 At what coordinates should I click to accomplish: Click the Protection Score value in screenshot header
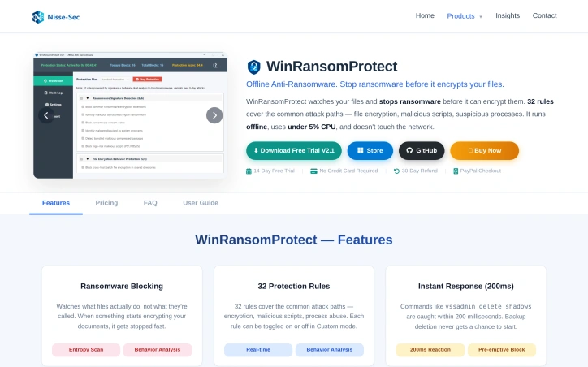pos(188,65)
